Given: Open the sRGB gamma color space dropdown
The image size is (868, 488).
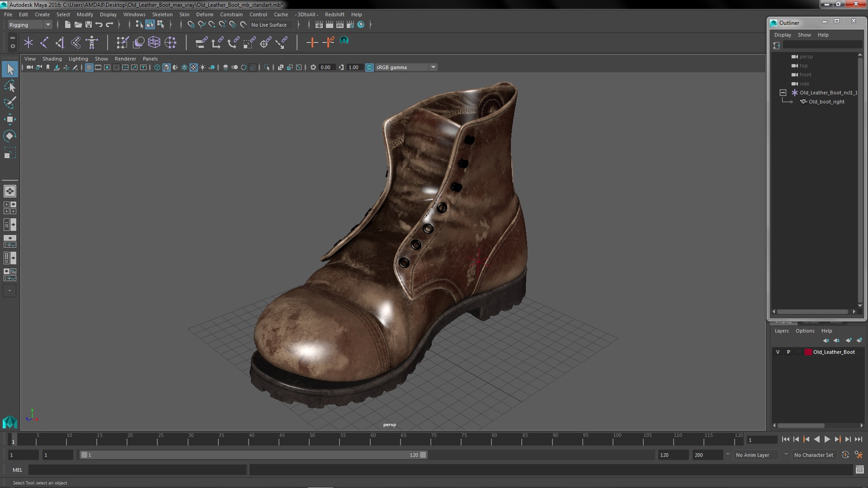Looking at the screenshot, I should click(x=433, y=67).
